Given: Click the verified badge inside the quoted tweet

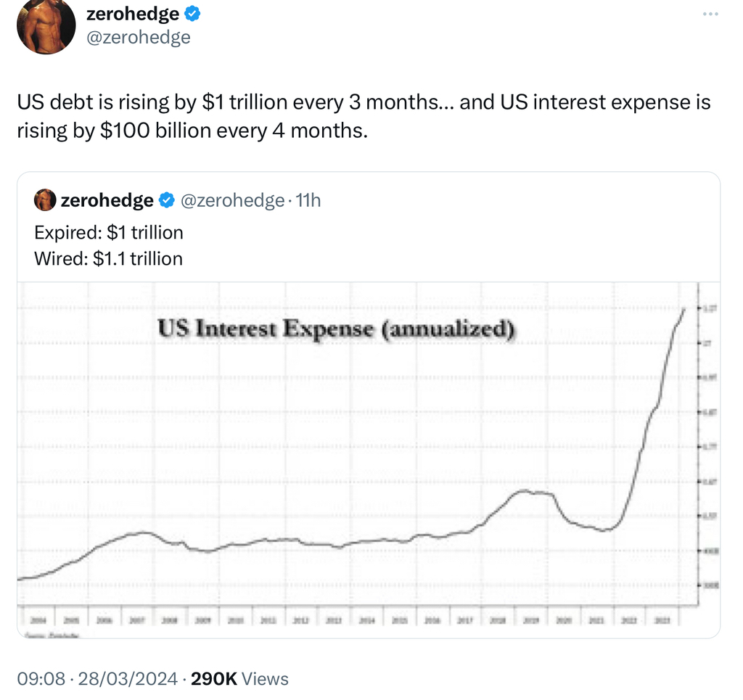Looking at the screenshot, I should (166, 200).
